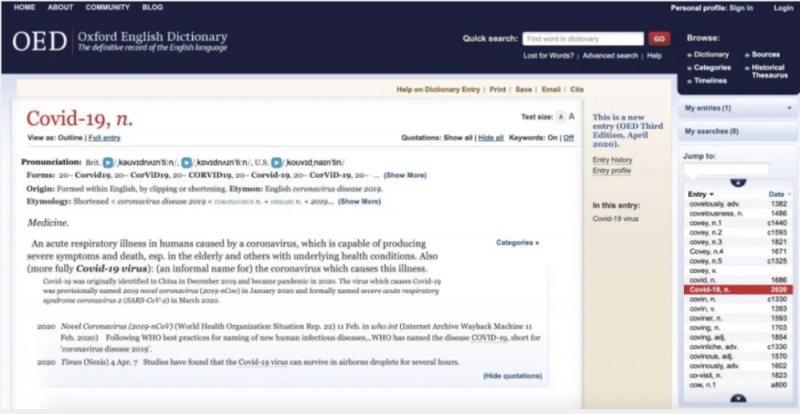This screenshot has width=800, height=414.
Task: Click the OED logo in header
Action: coord(40,41)
